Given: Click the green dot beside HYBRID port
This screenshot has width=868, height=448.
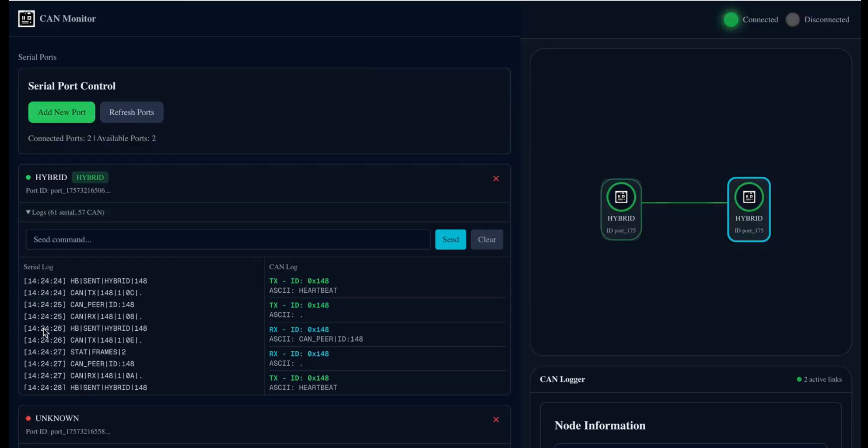Looking at the screenshot, I should pyautogui.click(x=28, y=177).
